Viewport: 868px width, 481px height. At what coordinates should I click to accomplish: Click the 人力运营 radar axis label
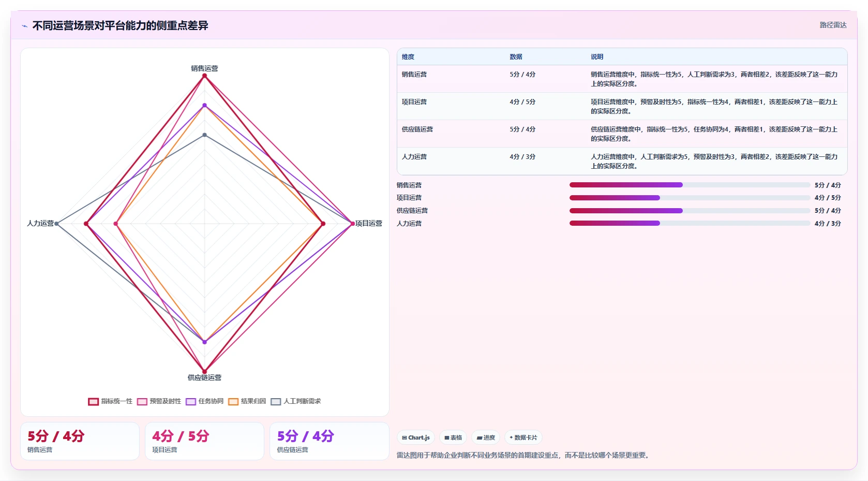click(x=40, y=223)
